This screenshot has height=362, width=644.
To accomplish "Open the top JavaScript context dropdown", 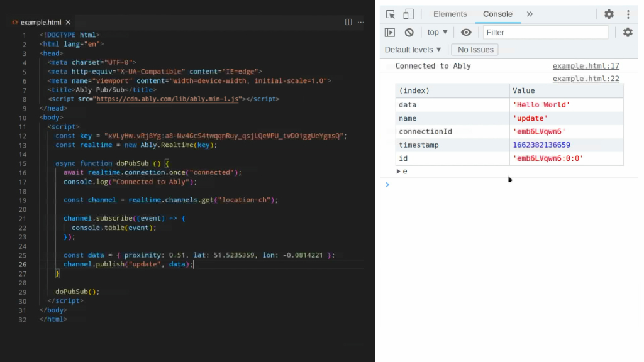I will click(x=437, y=33).
